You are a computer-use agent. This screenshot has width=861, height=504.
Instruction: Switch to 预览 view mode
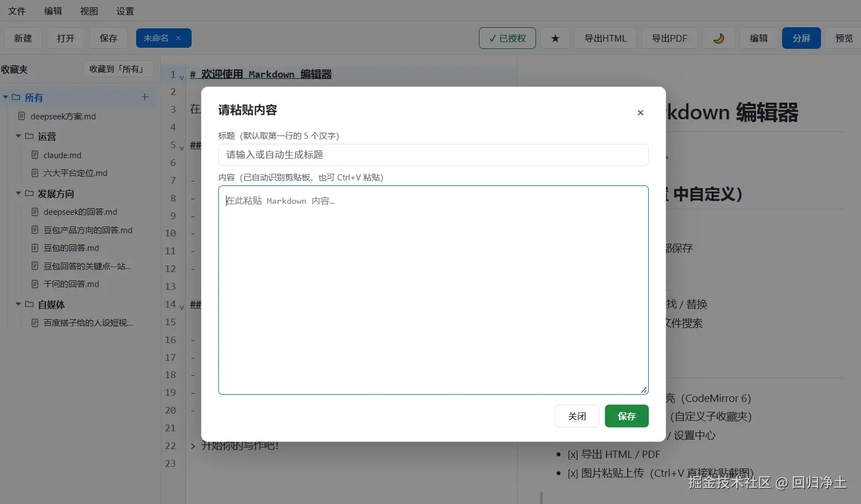844,38
